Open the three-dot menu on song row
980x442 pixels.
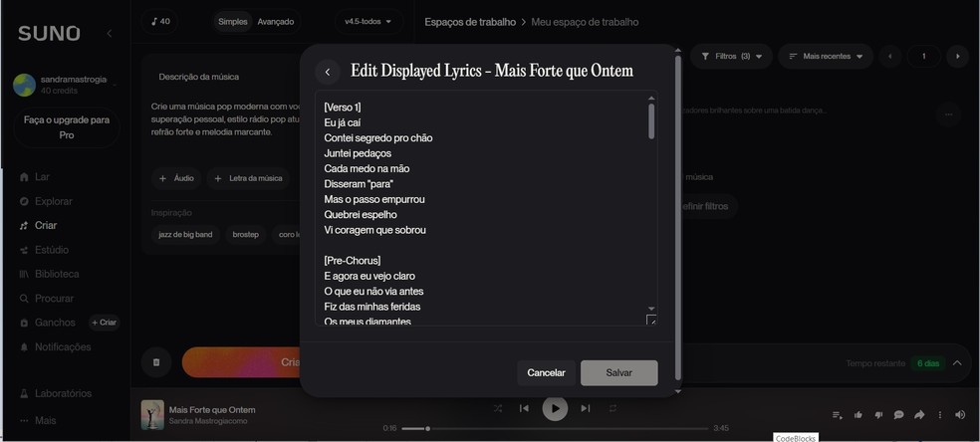[x=949, y=114]
